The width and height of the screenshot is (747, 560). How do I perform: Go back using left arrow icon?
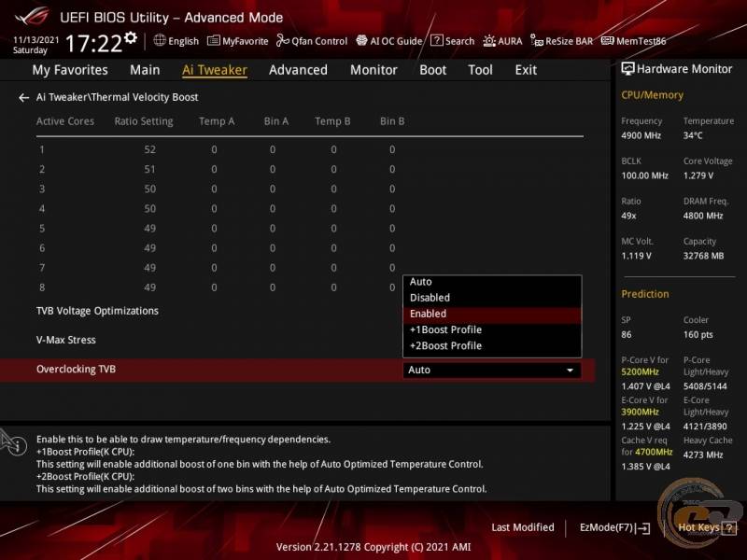pyautogui.click(x=24, y=98)
